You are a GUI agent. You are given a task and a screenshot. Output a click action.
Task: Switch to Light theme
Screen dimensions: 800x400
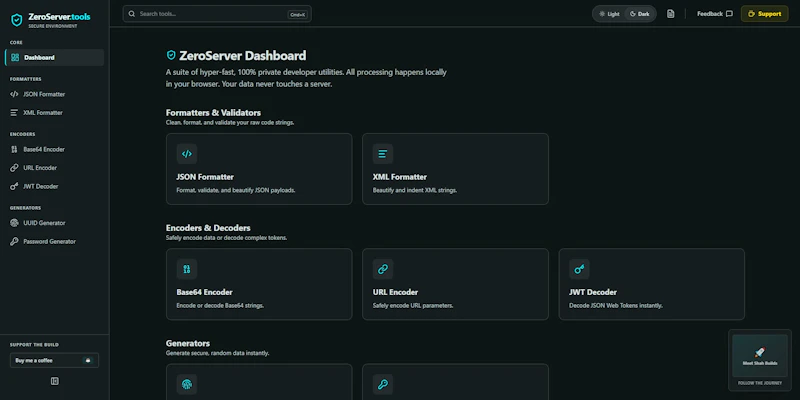point(609,14)
